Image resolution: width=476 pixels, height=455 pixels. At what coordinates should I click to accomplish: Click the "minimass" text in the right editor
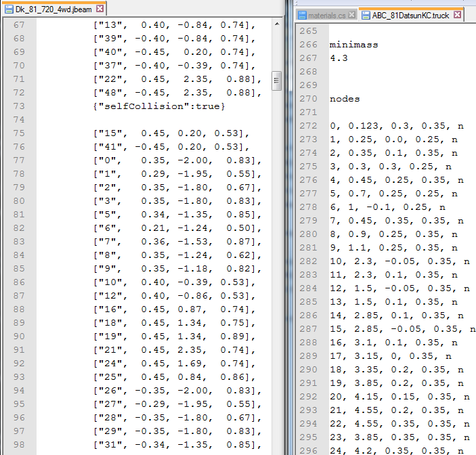[353, 45]
